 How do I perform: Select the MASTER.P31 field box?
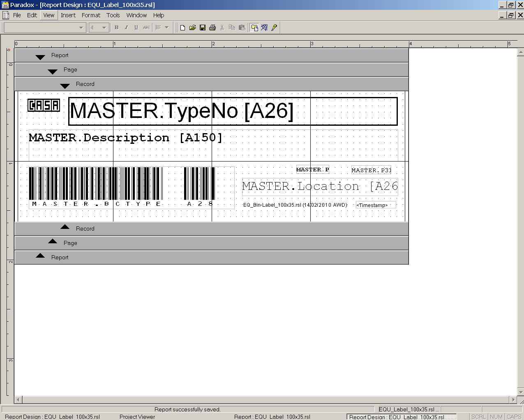click(x=371, y=170)
